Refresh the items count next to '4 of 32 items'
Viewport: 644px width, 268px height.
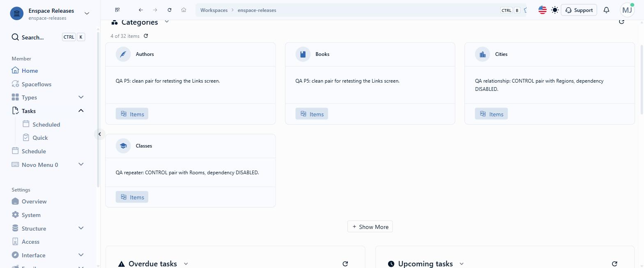click(146, 36)
